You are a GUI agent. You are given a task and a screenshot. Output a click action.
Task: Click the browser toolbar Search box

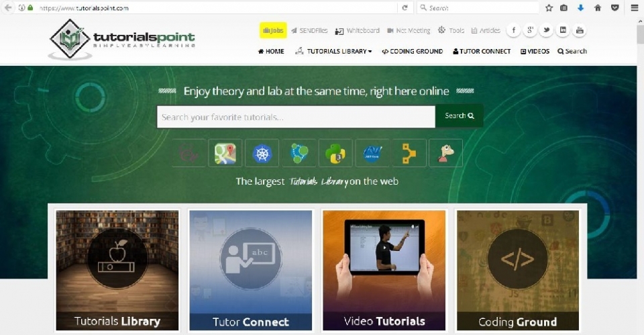(x=478, y=8)
